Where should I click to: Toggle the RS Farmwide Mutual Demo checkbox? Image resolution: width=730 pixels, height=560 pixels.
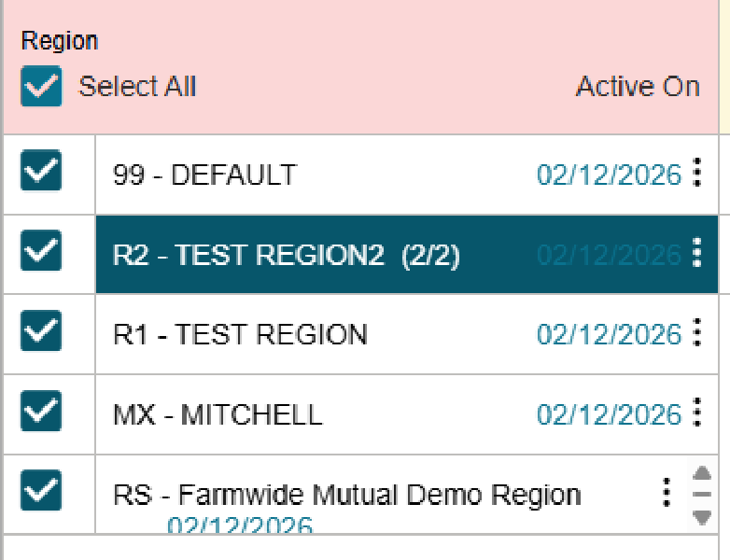click(x=41, y=491)
